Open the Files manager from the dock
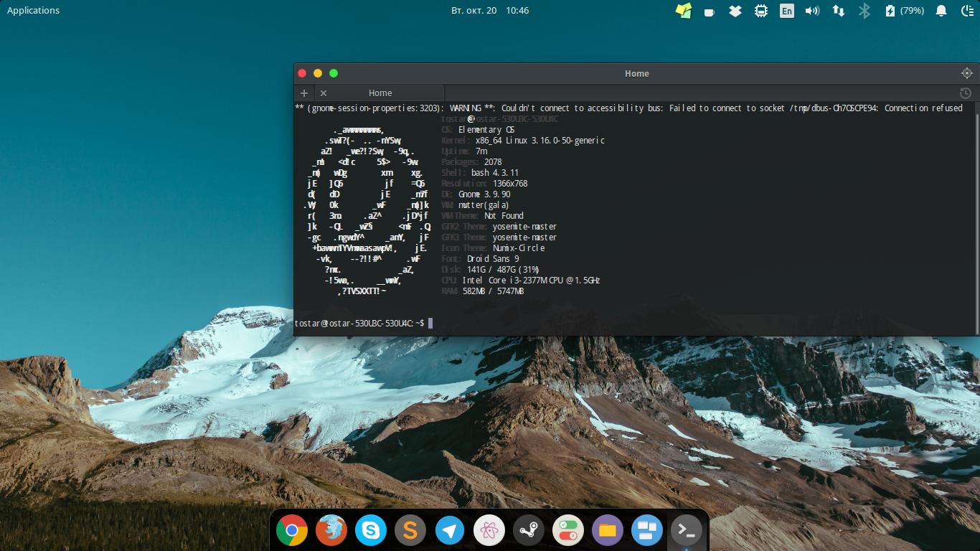Screen dimensions: 980x551 click(608, 531)
